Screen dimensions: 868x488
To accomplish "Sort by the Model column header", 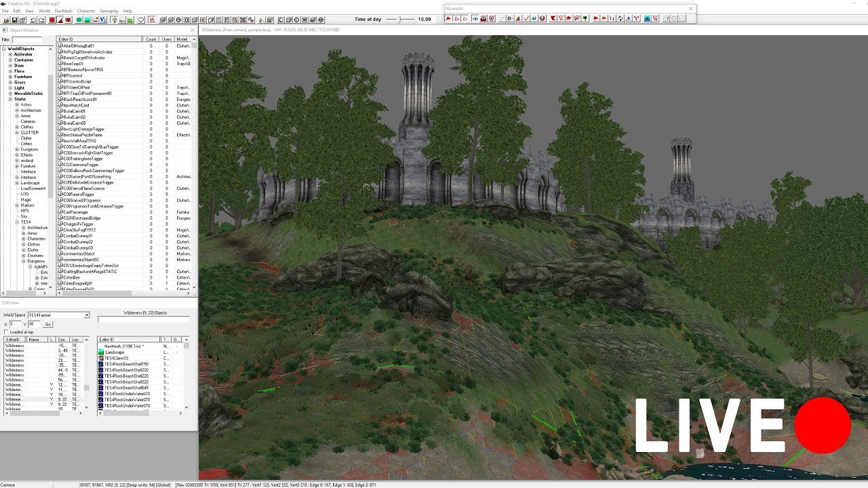I will pyautogui.click(x=182, y=39).
